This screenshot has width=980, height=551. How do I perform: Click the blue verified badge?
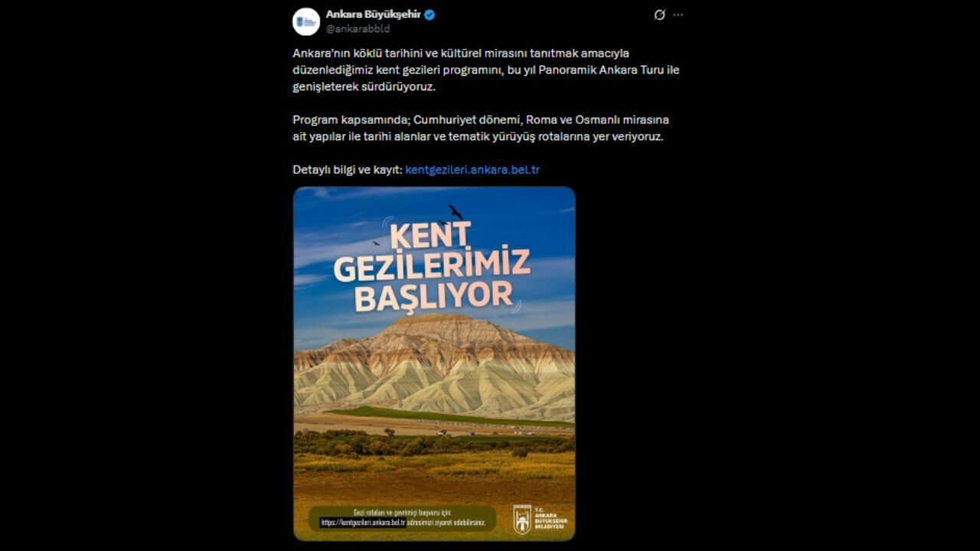click(x=430, y=15)
